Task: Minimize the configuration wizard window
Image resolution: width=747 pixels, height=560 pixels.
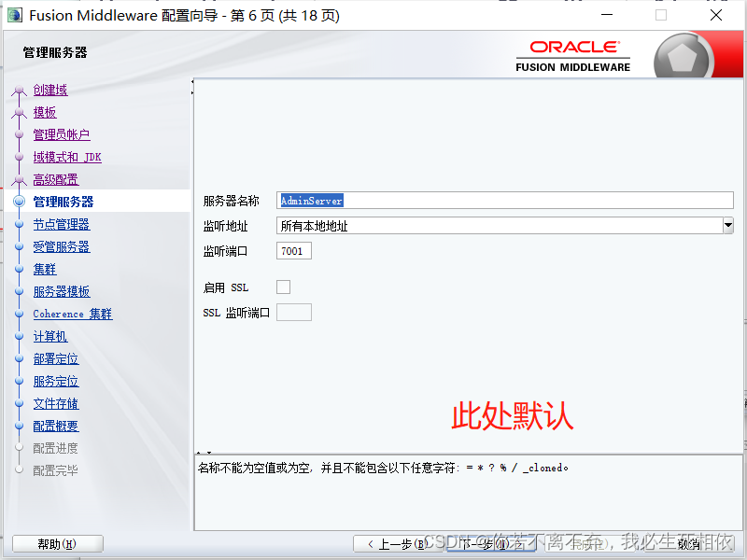Action: tap(607, 15)
